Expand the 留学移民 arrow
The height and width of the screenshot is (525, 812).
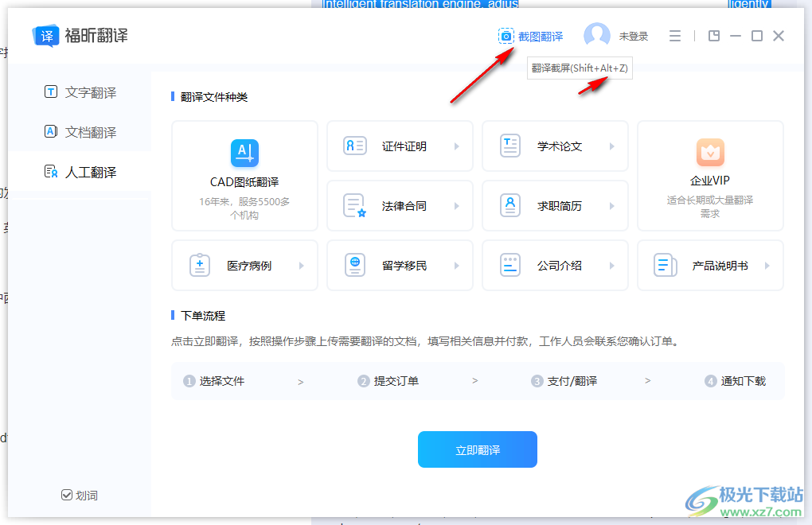tap(457, 266)
